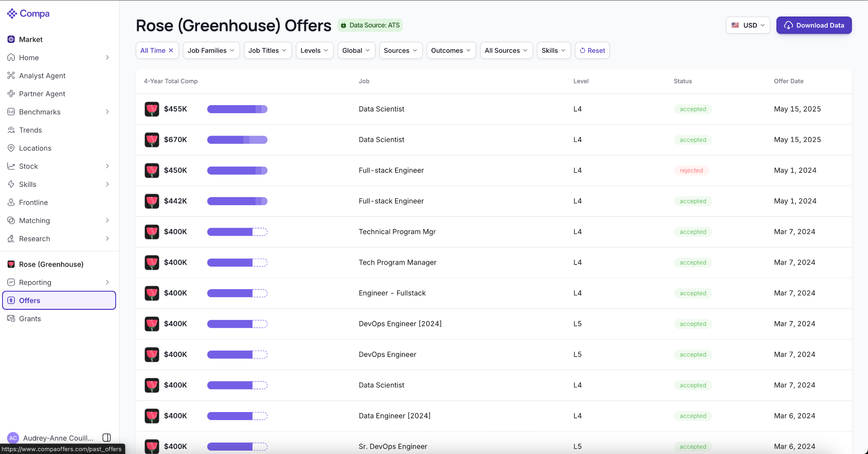This screenshot has height=454, width=868.
Task: Expand the Outcomes filter dropdown
Action: point(451,50)
